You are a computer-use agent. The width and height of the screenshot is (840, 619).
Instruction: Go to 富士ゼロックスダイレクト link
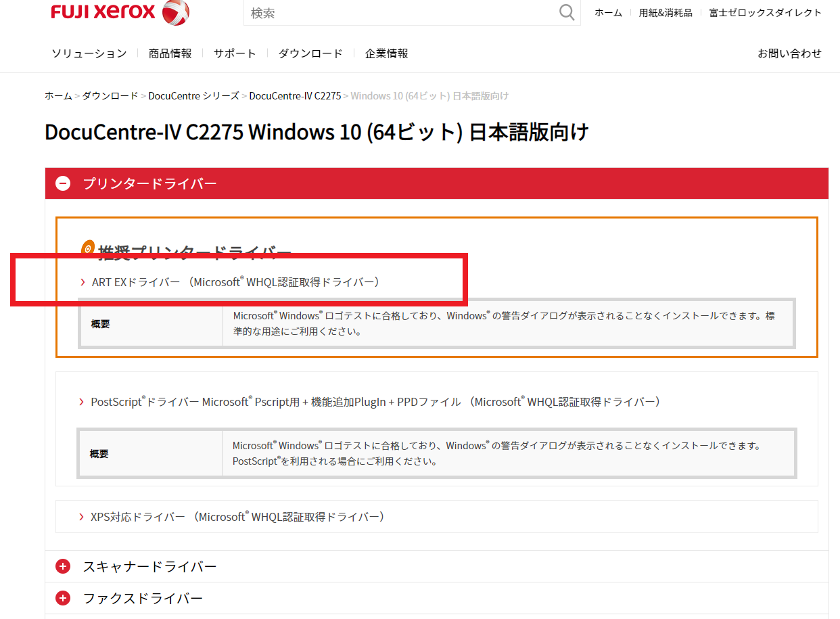pos(765,13)
